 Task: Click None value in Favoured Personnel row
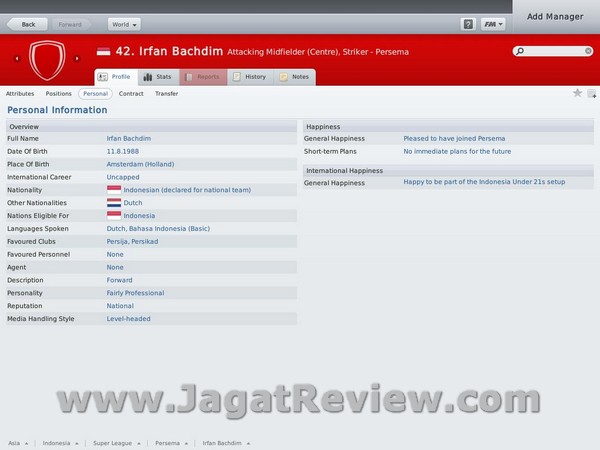tap(115, 254)
